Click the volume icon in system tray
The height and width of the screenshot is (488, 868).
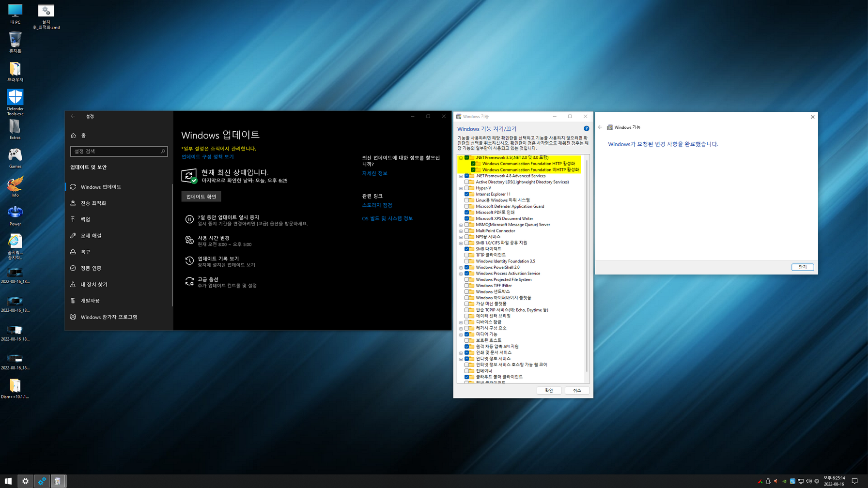[x=808, y=481]
